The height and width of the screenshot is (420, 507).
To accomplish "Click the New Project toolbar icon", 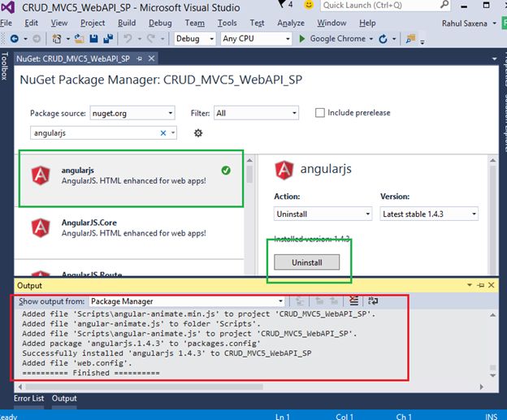I will coord(57,39).
